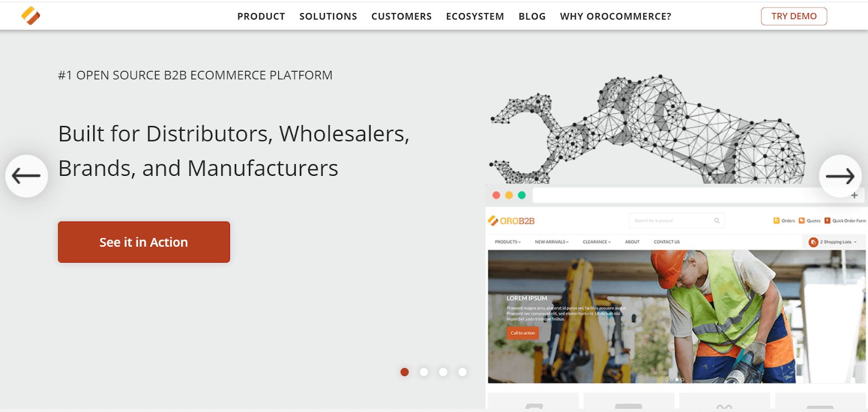This screenshot has height=412, width=868.
Task: Click the TRY DEMO button
Action: point(794,16)
